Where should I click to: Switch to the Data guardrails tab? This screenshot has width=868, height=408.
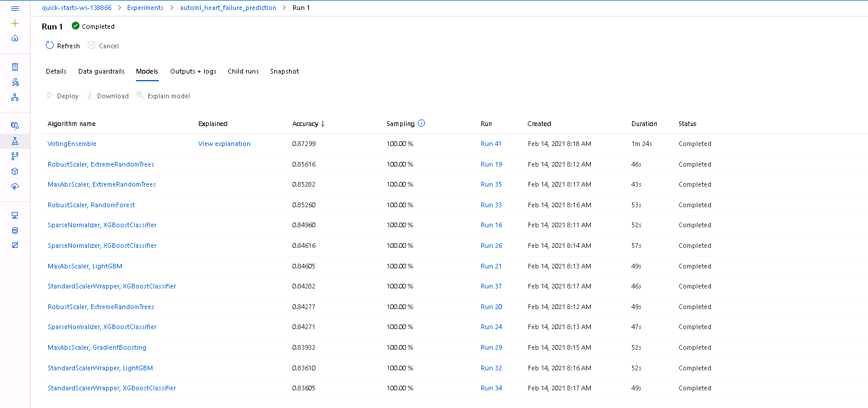coord(101,71)
